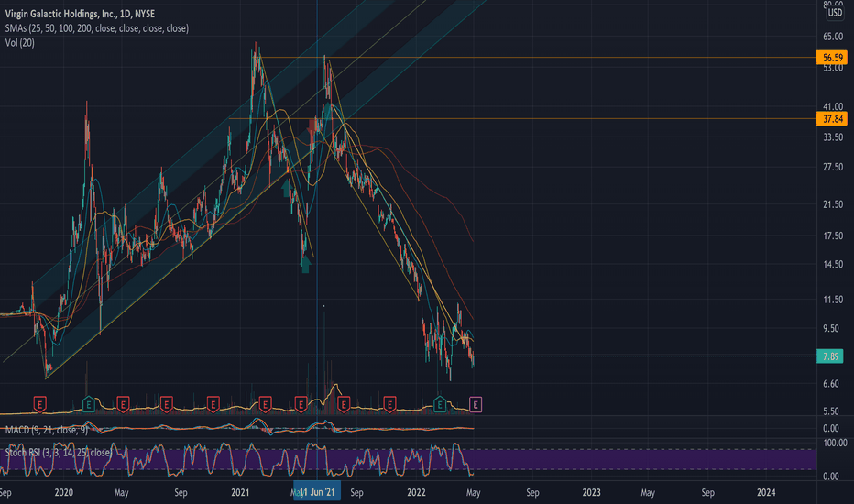Screen dimensions: 854x504
Task: Click the 6.60 price axis label
Action: 831,384
